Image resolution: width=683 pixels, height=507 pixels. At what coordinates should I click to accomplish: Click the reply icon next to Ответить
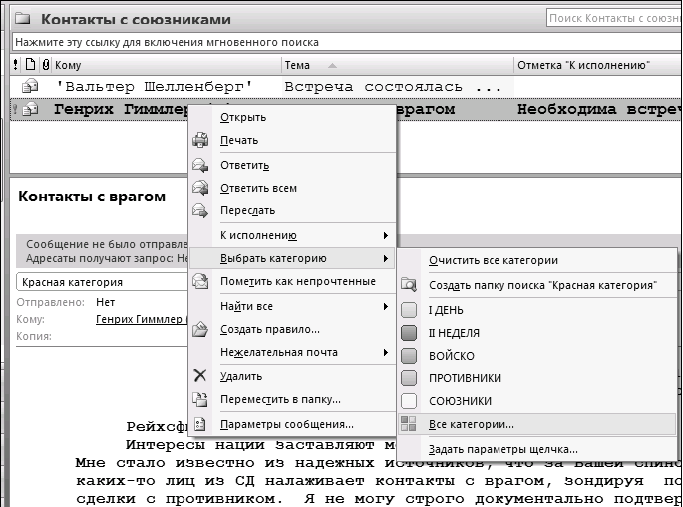[200, 165]
